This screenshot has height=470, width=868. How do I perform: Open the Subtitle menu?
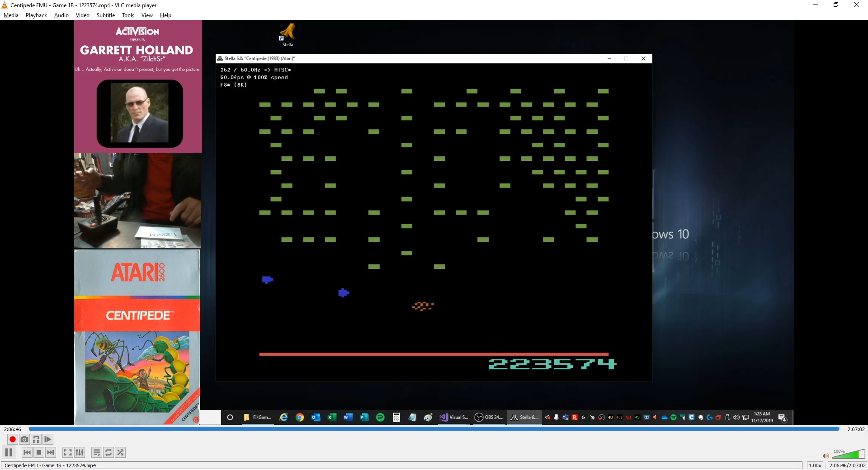(x=106, y=15)
